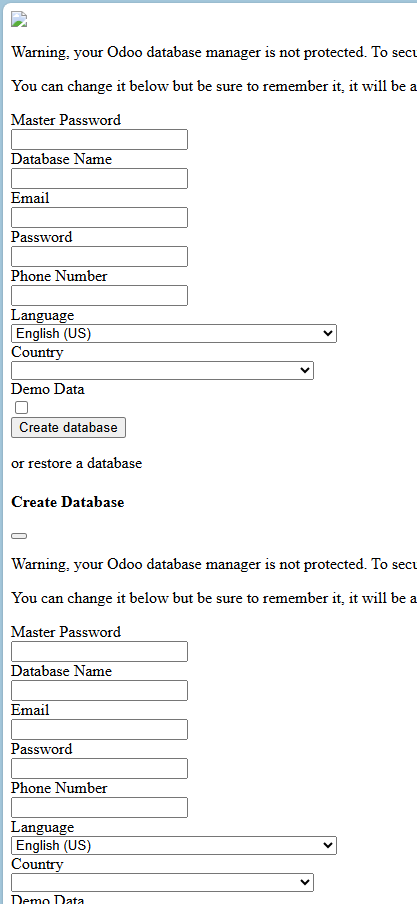This screenshot has width=417, height=904.
Task: Select the first form's Phone Number field
Action: coord(99,295)
